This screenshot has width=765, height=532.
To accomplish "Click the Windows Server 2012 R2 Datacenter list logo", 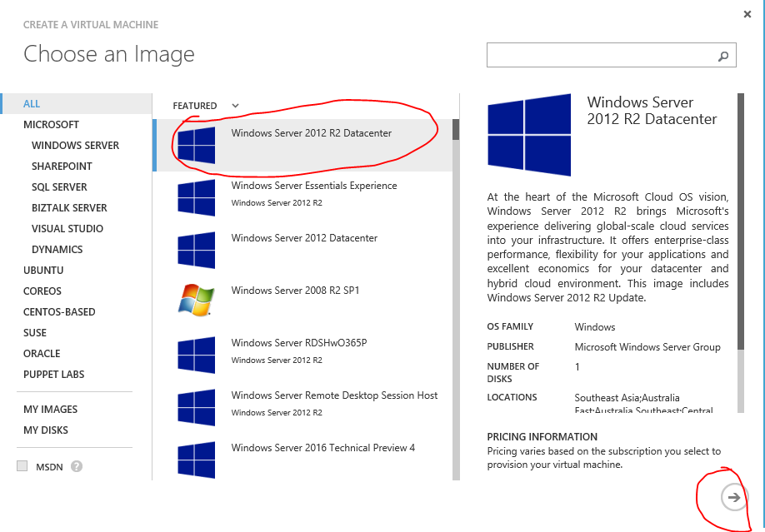I will [x=196, y=146].
